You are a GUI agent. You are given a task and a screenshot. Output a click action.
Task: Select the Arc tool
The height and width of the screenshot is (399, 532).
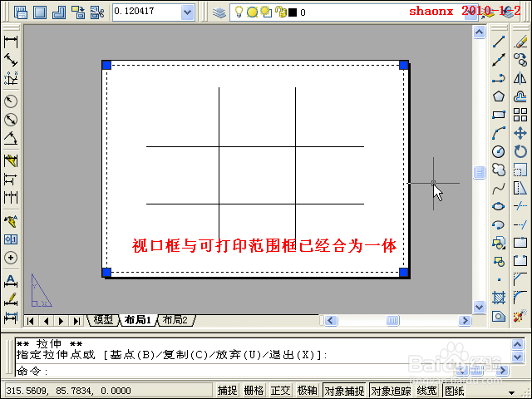click(499, 133)
